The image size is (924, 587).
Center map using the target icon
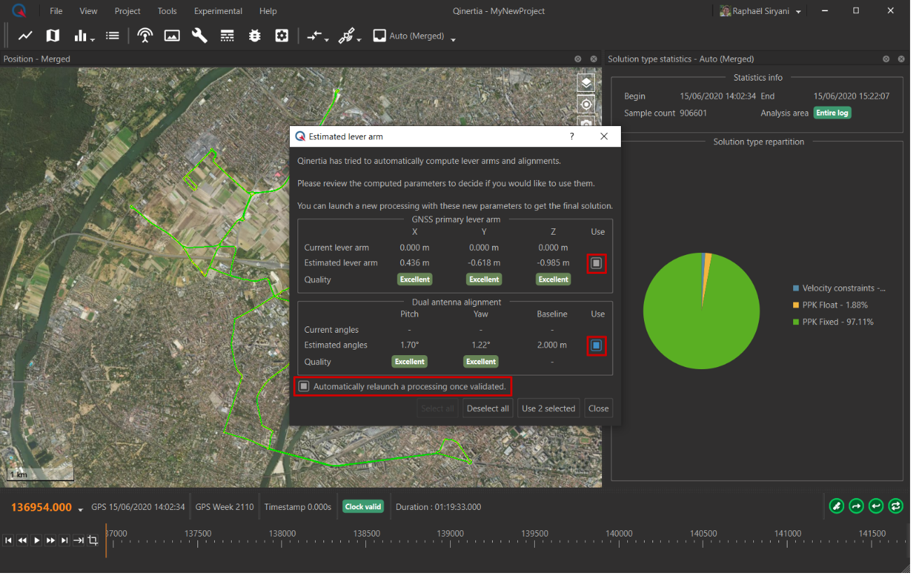[586, 104]
